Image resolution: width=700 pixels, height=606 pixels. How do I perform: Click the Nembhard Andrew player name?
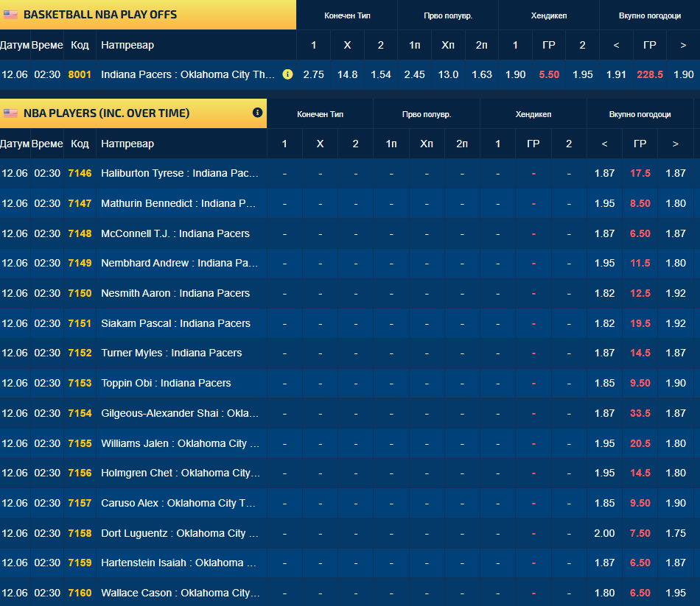(x=180, y=263)
